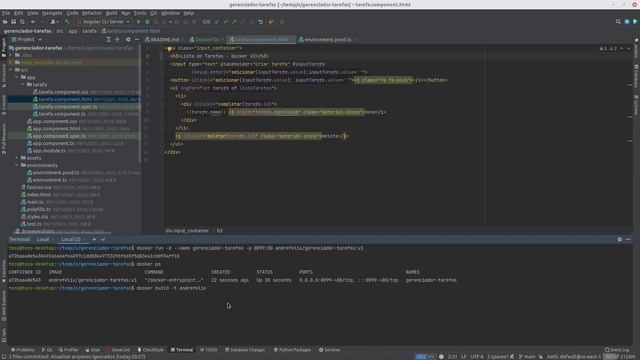Screen dimensions: 640x360
Task: Open the Refactor menu
Action: pos(92,13)
